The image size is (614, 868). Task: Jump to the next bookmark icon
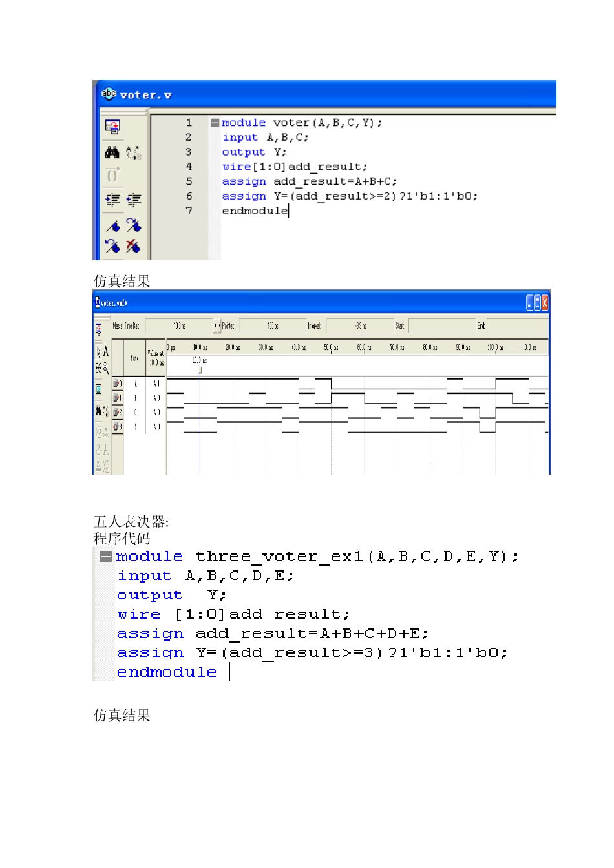pyautogui.click(x=133, y=225)
